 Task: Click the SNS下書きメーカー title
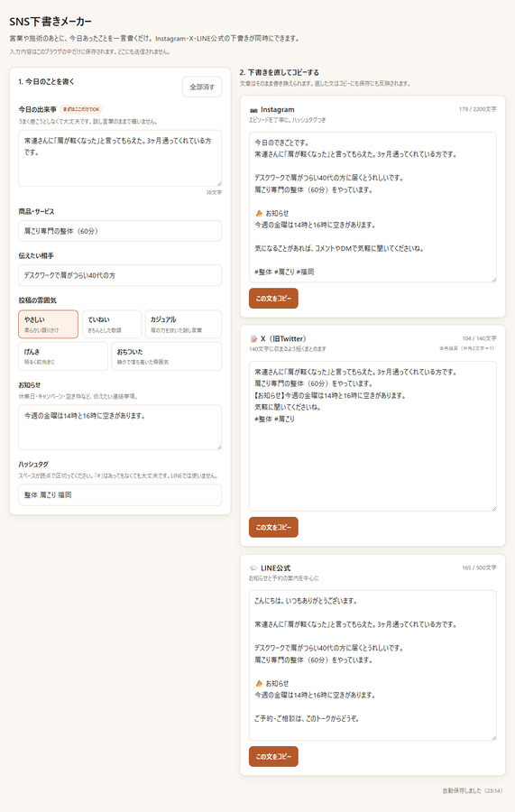pyautogui.click(x=51, y=22)
